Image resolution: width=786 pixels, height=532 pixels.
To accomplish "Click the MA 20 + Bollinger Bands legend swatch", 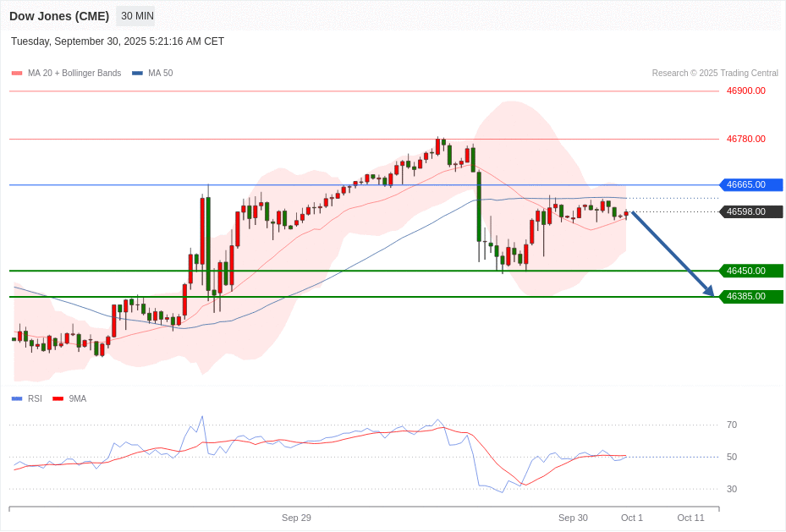I will click(x=17, y=73).
